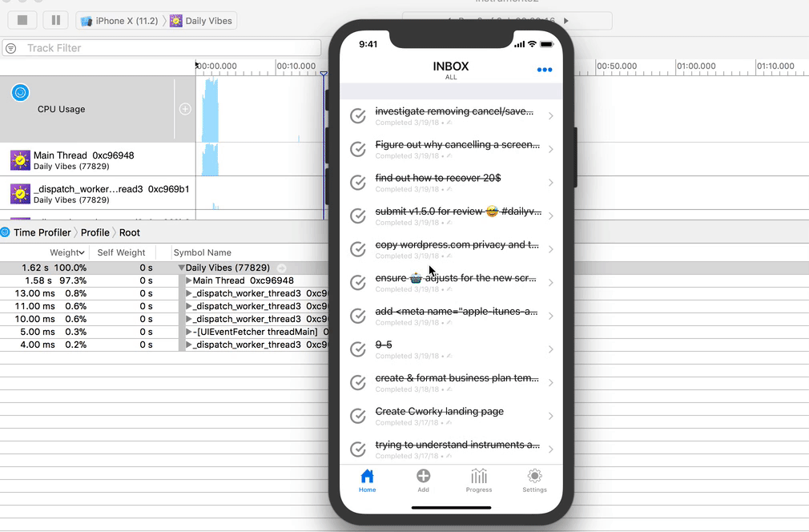This screenshot has height=532, width=809.
Task: Uncheck the 'investigate removing cancel/save' task
Action: [x=357, y=115]
